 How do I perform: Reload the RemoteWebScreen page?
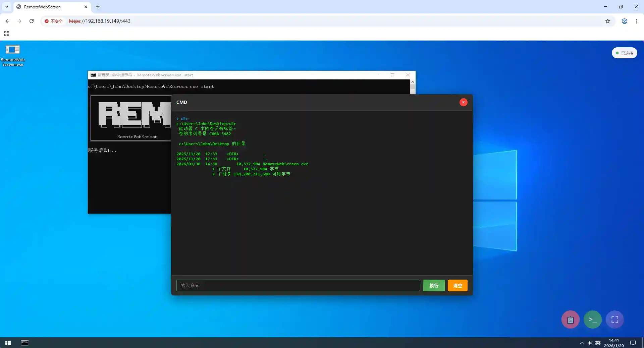click(x=32, y=21)
